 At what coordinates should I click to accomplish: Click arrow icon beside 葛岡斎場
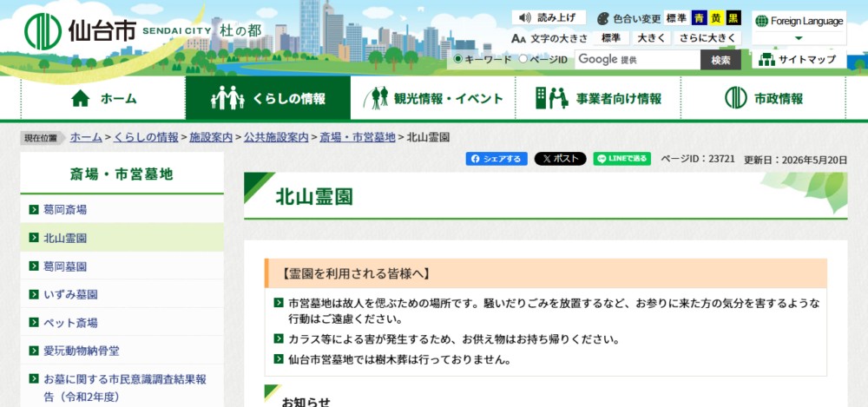click(x=33, y=209)
